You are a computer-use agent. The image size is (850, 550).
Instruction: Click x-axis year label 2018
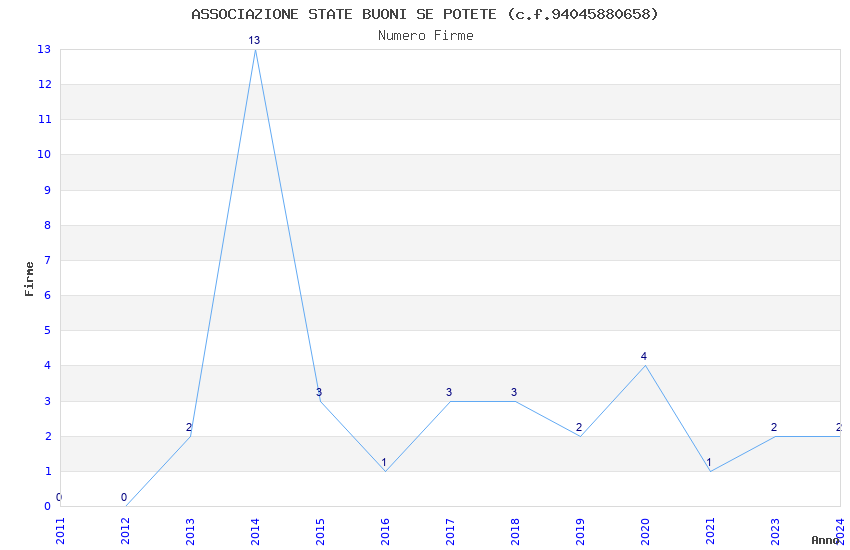click(x=515, y=531)
